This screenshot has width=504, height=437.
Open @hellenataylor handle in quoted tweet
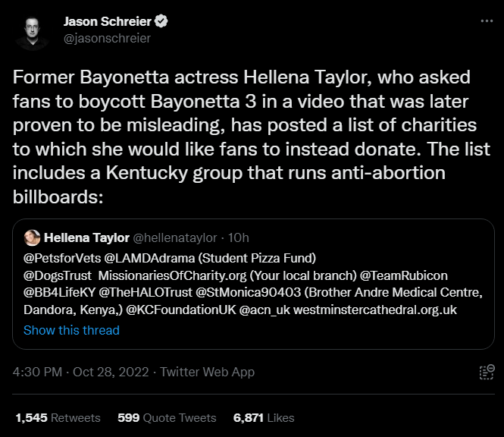(x=175, y=237)
